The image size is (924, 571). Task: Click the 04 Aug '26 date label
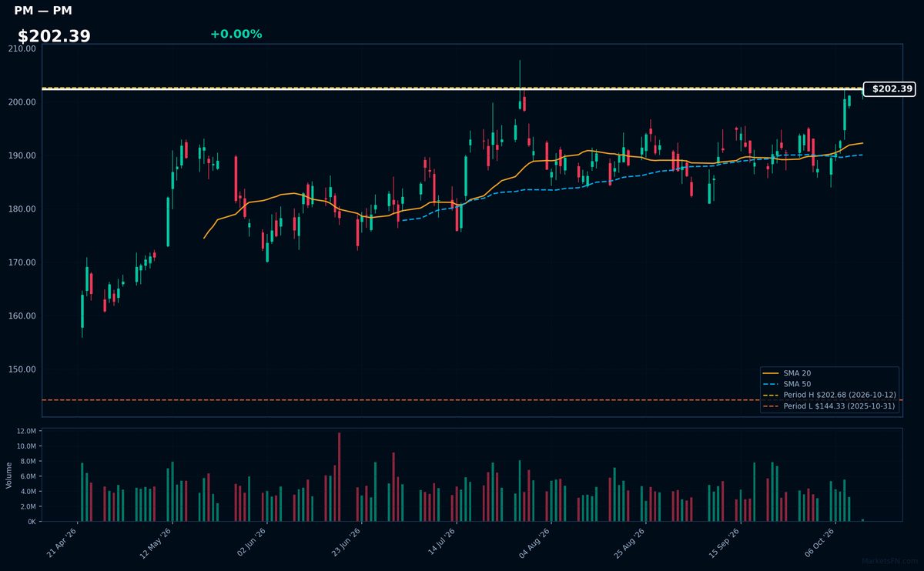[x=537, y=543]
